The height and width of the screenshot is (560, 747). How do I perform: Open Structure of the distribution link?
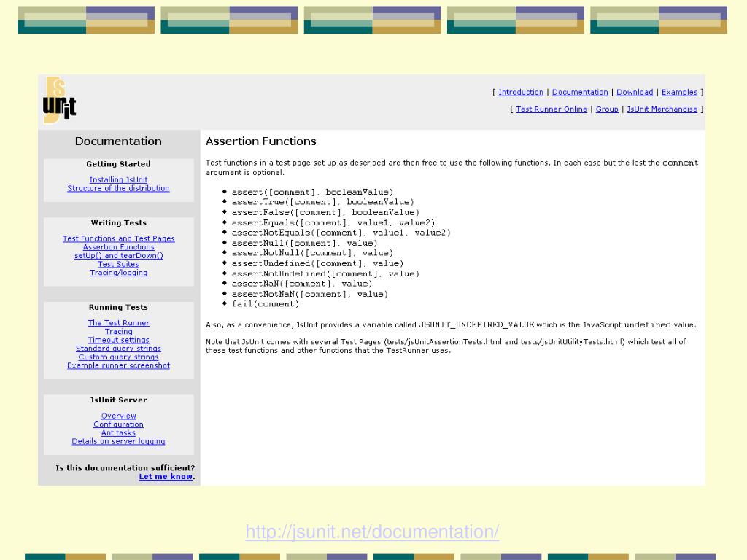pyautogui.click(x=118, y=188)
